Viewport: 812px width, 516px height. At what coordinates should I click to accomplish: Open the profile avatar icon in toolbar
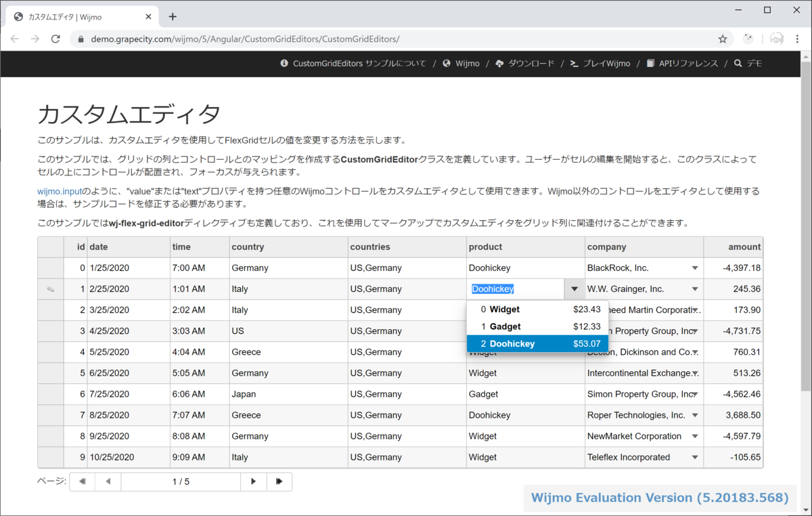(x=777, y=39)
